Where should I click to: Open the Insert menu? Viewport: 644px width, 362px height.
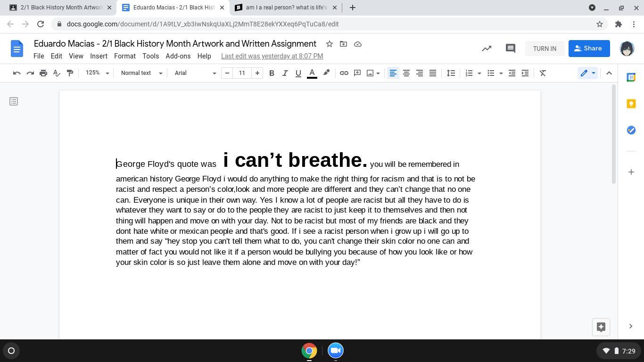(x=99, y=56)
